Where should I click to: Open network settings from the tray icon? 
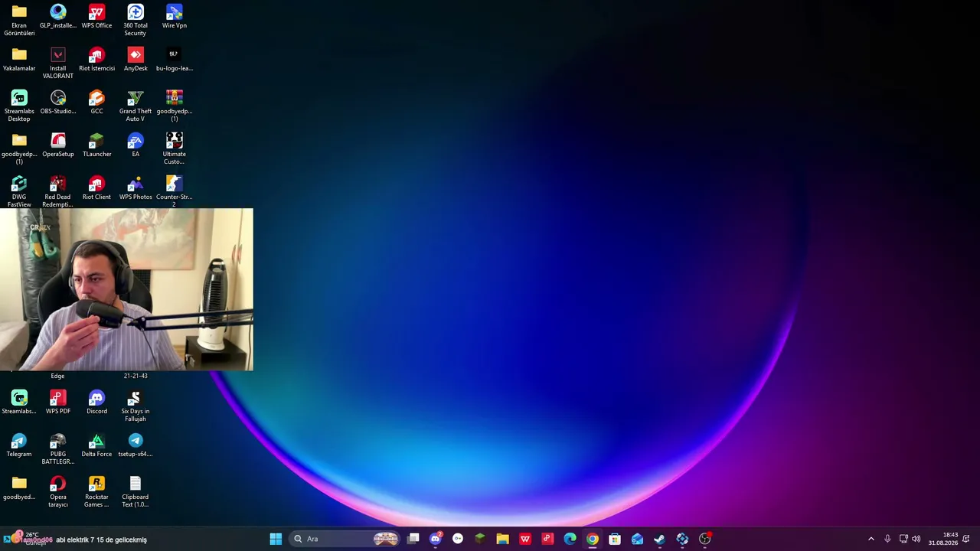(903, 539)
